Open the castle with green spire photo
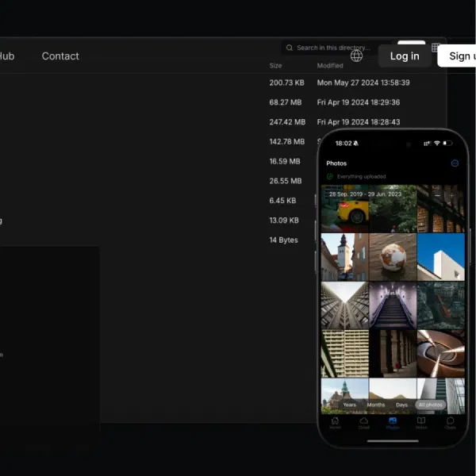Viewport: 476px width, 476px height. tap(345, 396)
